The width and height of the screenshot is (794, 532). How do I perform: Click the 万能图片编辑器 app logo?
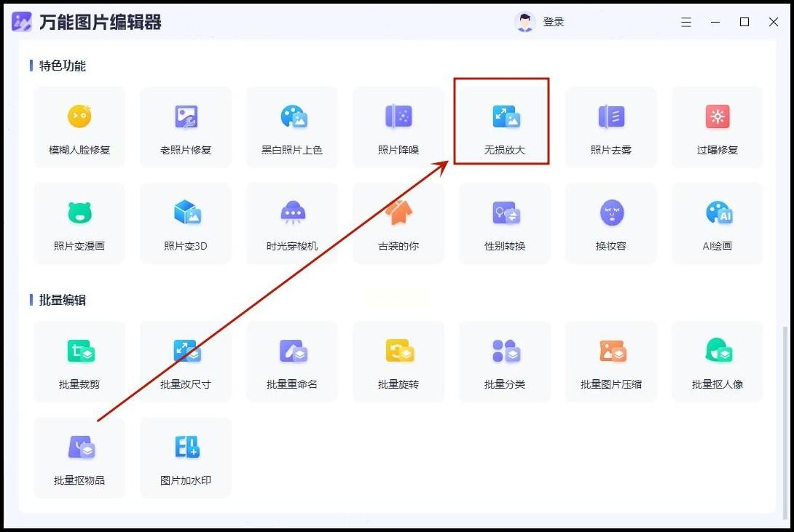coord(22,22)
